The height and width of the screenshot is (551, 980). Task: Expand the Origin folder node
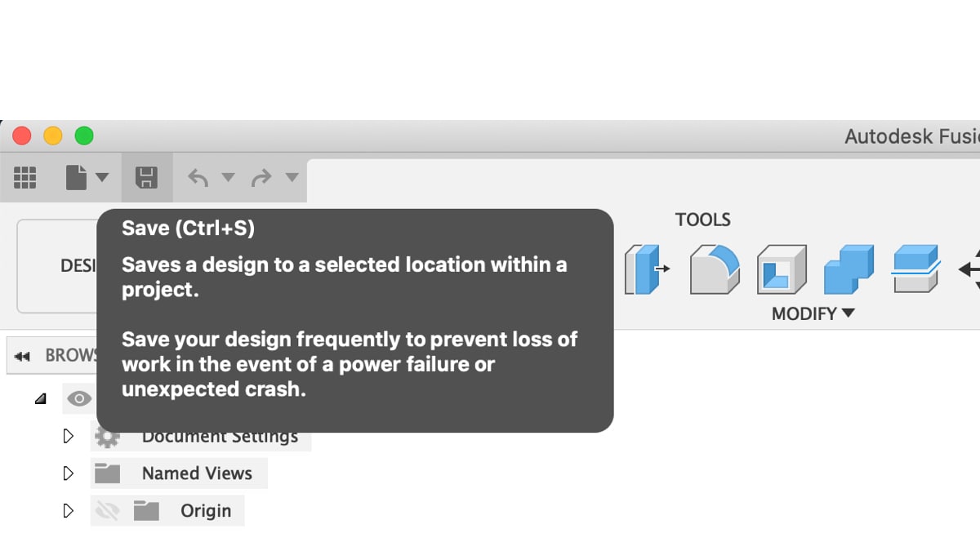[69, 511]
